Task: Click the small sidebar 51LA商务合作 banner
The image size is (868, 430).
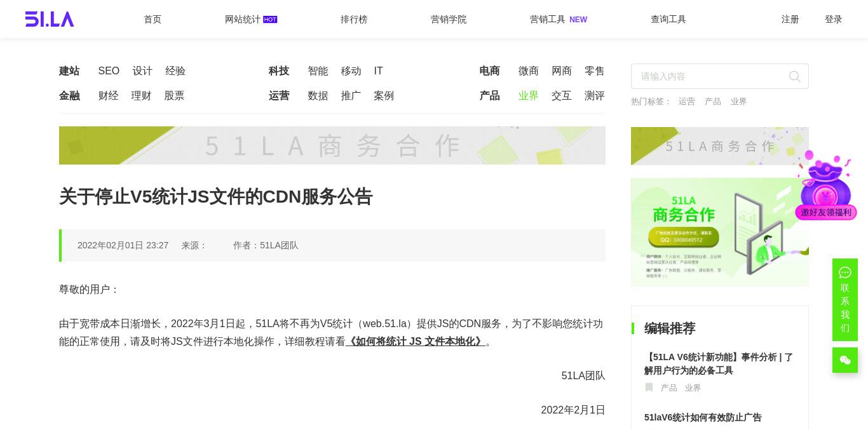Action: [x=720, y=146]
